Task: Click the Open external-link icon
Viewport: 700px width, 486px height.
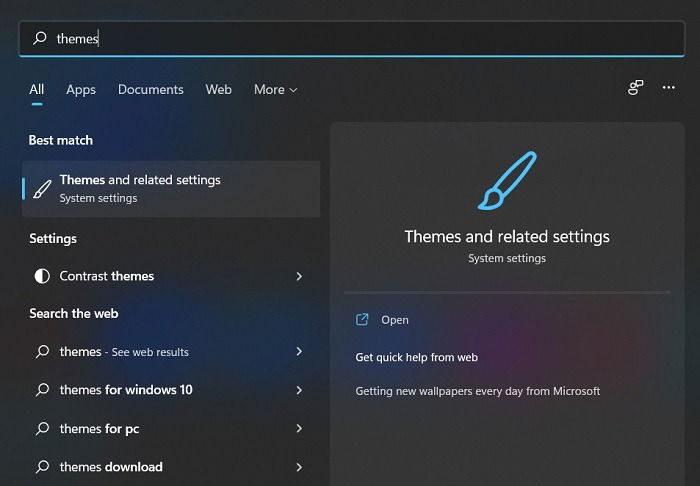Action: 362,320
